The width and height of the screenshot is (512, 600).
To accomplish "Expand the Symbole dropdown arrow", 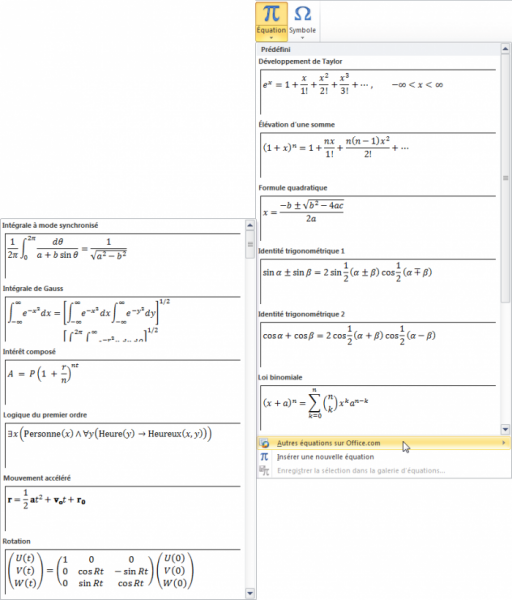I will click(302, 38).
